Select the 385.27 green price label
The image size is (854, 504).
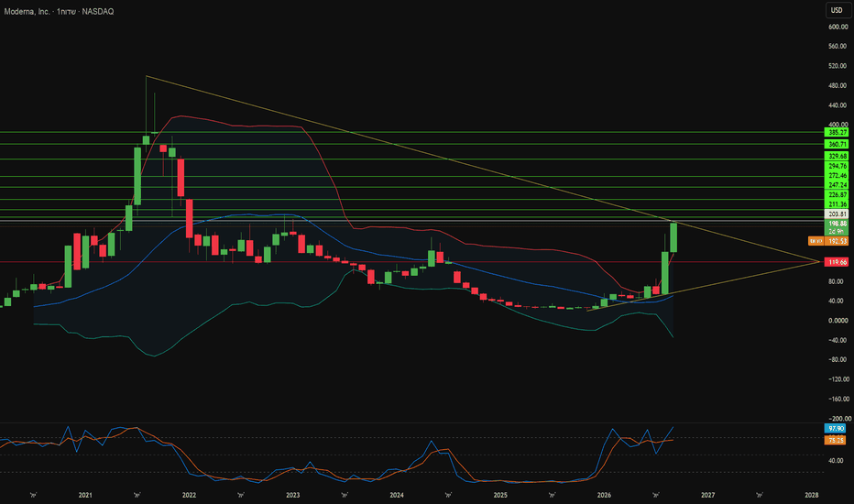tap(837, 132)
